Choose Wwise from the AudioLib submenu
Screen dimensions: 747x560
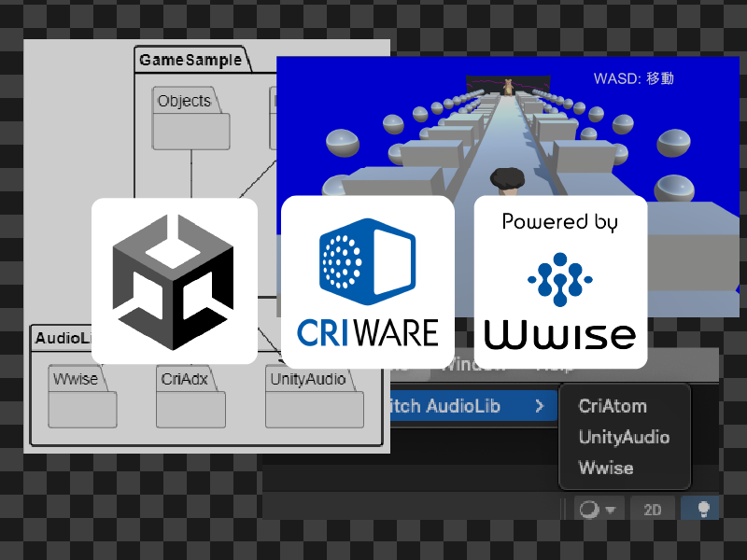605,468
